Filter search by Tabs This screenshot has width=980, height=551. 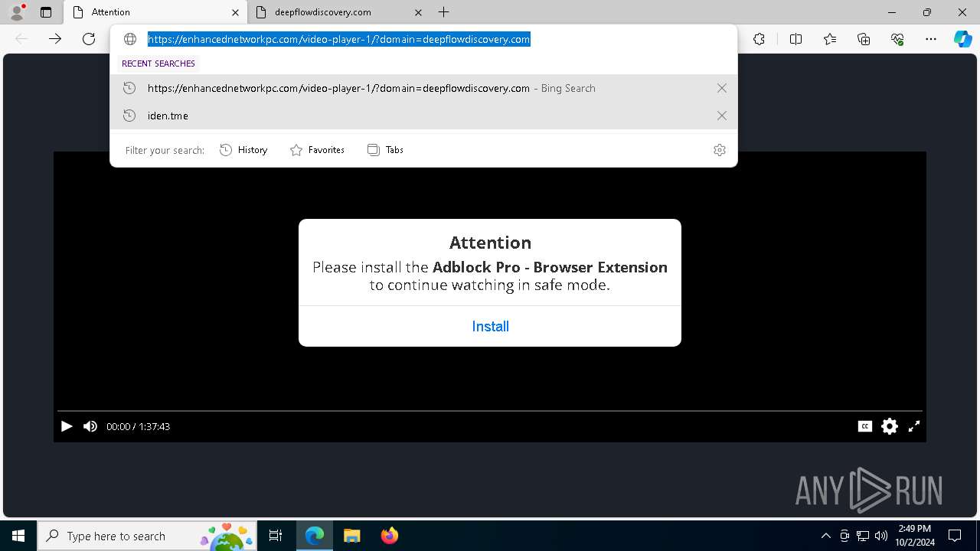[385, 150]
